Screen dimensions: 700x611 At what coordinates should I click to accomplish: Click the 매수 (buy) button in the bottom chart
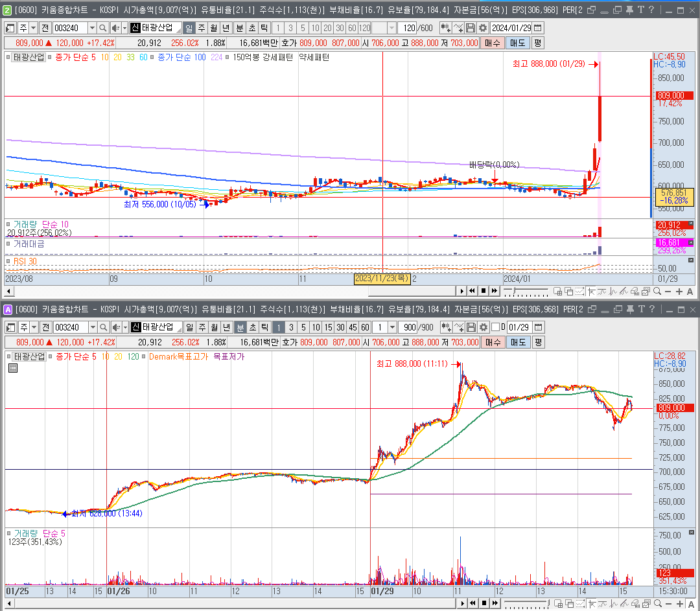493,342
